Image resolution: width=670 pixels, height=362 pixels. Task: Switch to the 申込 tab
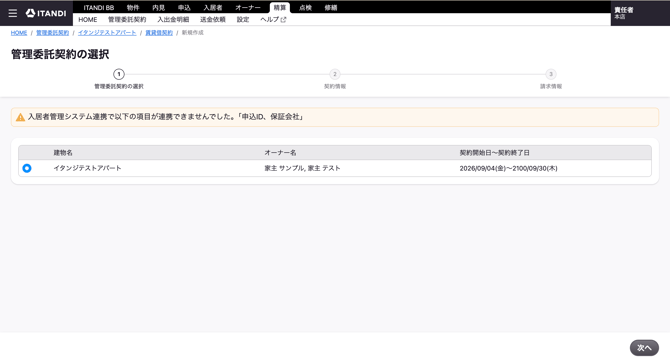[x=184, y=8]
